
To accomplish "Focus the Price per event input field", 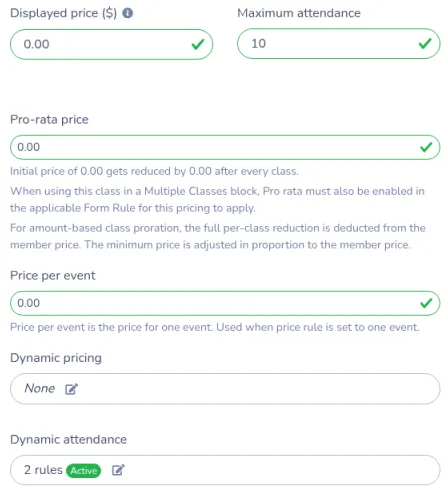I will tap(225, 303).
